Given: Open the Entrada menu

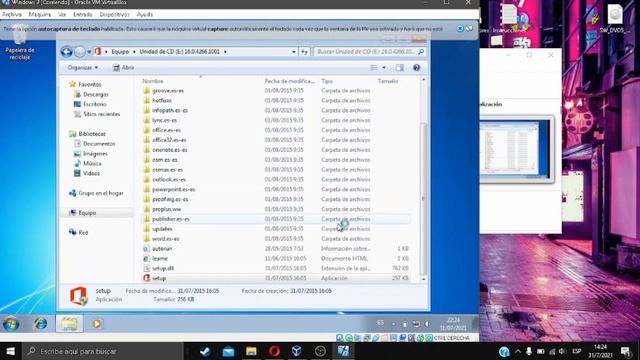Looking at the screenshot, I should (83, 14).
